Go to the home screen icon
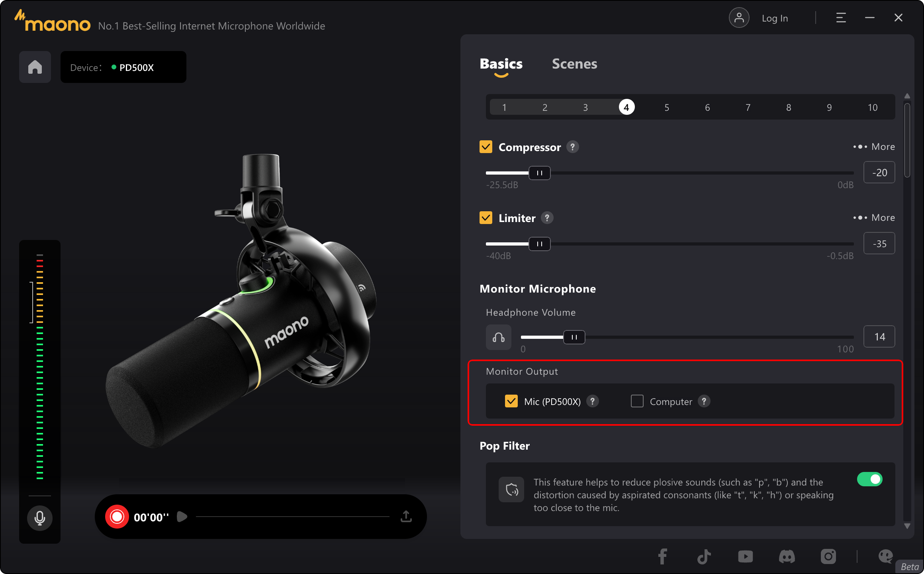 click(x=35, y=67)
